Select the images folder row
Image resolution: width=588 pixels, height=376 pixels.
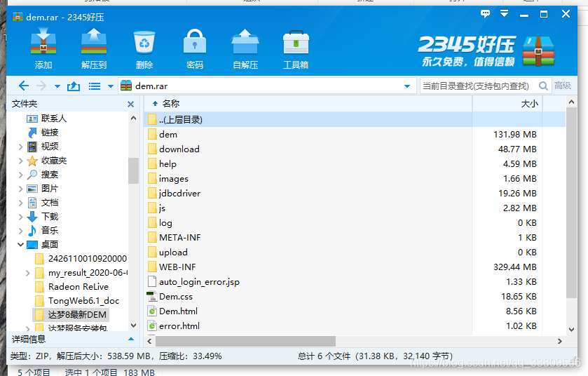tap(355, 179)
